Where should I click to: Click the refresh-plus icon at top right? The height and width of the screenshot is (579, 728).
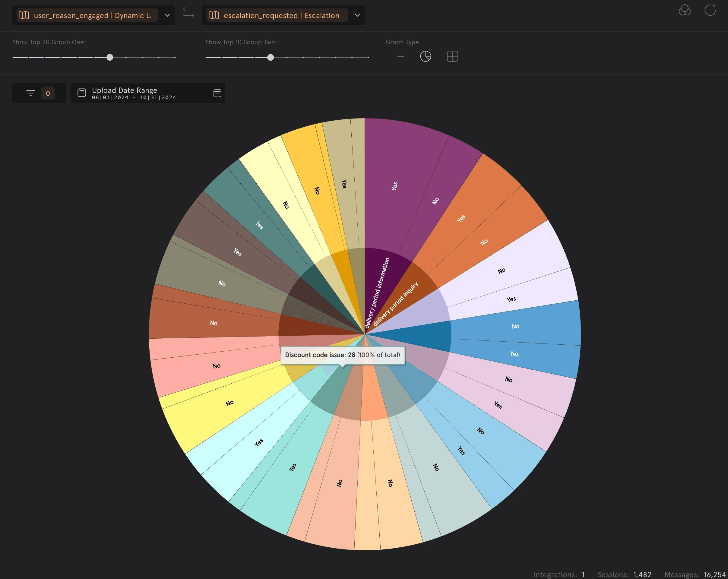tap(710, 10)
